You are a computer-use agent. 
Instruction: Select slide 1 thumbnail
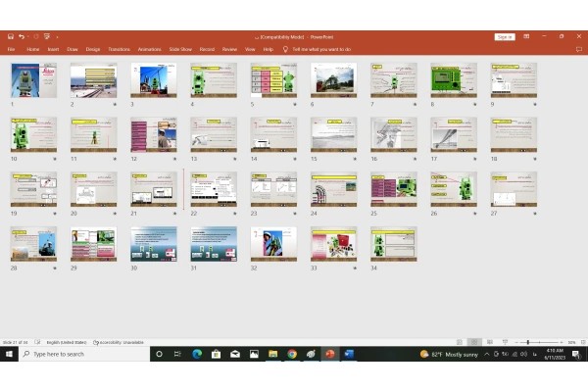[33, 80]
